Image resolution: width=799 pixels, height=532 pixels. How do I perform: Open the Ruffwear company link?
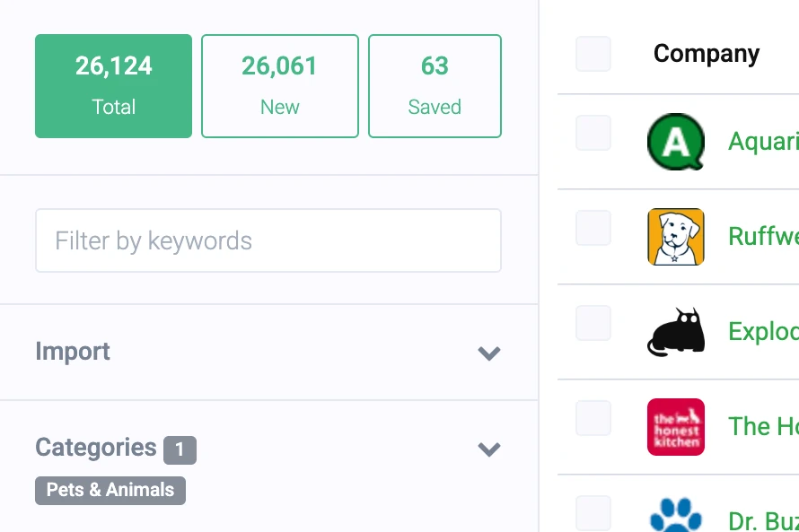pyautogui.click(x=763, y=237)
